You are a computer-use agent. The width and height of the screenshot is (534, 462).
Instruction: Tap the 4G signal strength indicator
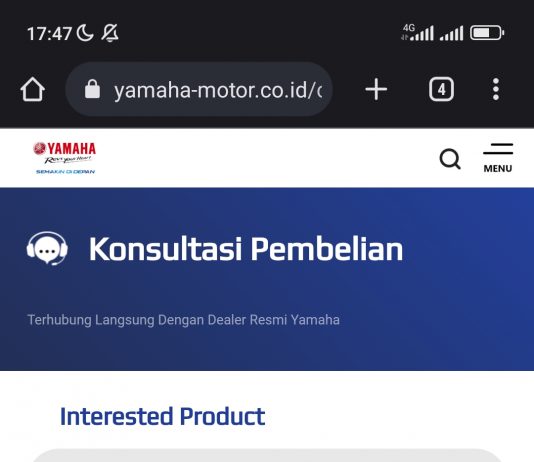pos(418,33)
